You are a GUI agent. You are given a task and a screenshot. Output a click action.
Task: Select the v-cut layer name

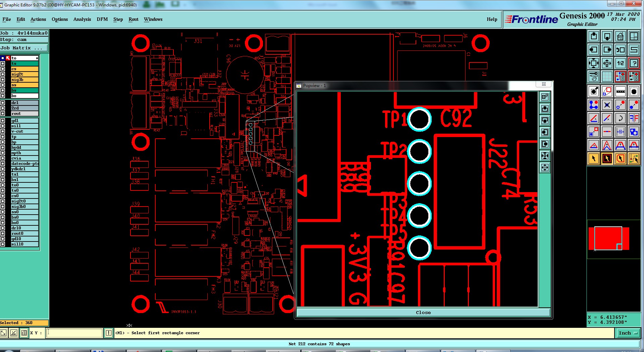[24, 131]
